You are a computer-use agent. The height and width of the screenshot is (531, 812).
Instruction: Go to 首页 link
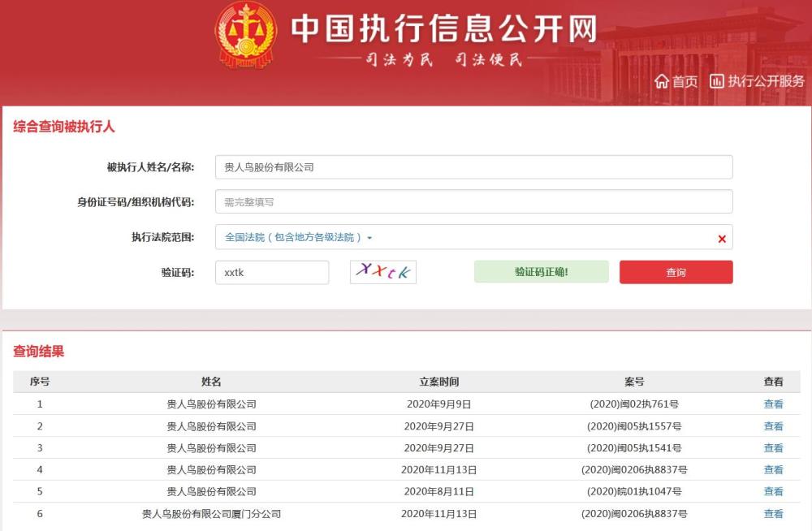pyautogui.click(x=685, y=81)
